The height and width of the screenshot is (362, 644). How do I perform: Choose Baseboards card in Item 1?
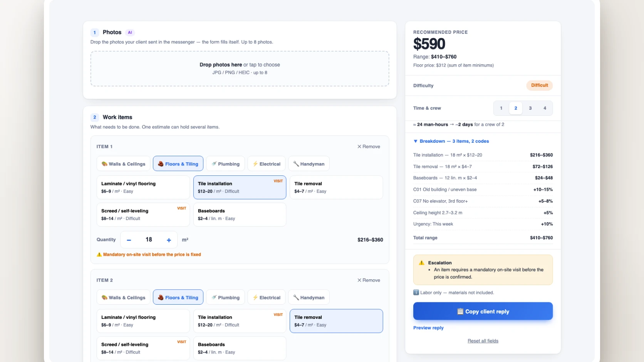240,215
